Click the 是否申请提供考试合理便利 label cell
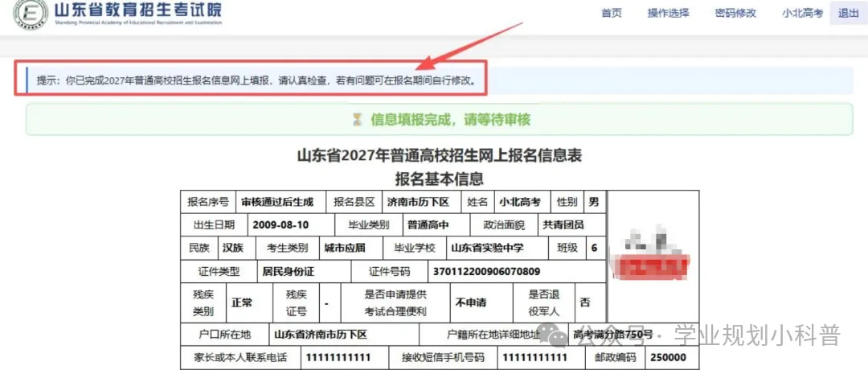The height and width of the screenshot is (370, 868). coord(395,303)
